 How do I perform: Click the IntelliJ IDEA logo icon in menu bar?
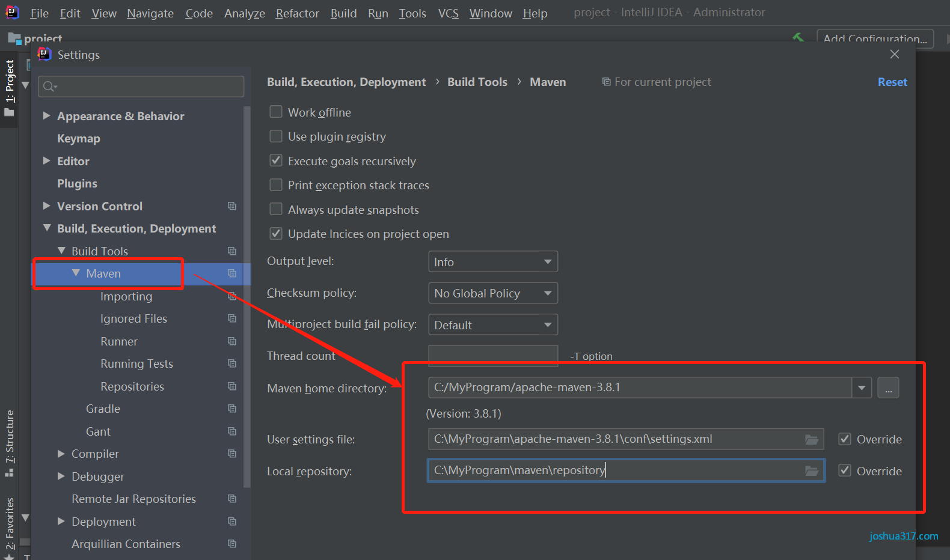tap(12, 12)
